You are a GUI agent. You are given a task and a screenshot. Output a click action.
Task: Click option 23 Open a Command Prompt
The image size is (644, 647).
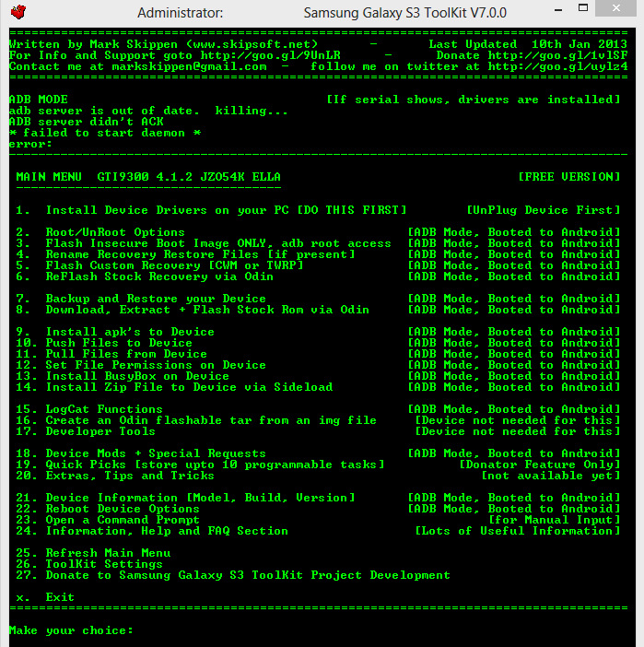pos(108,521)
